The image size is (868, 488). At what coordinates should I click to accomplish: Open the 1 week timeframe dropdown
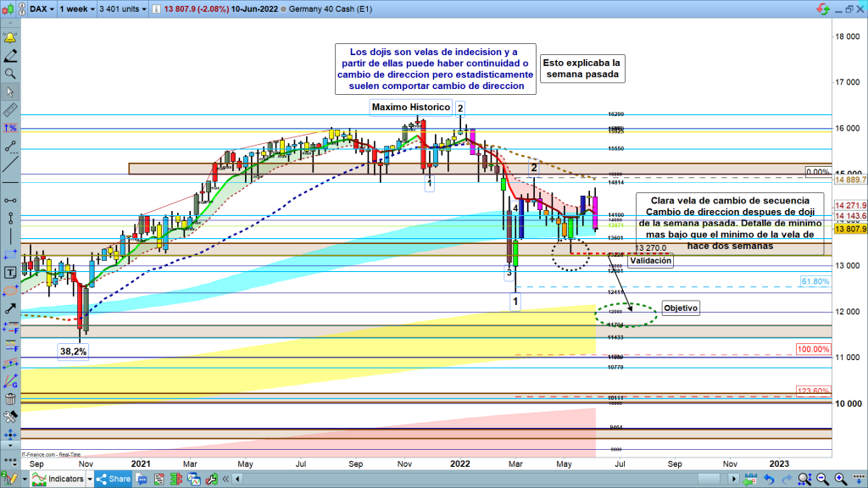point(76,10)
